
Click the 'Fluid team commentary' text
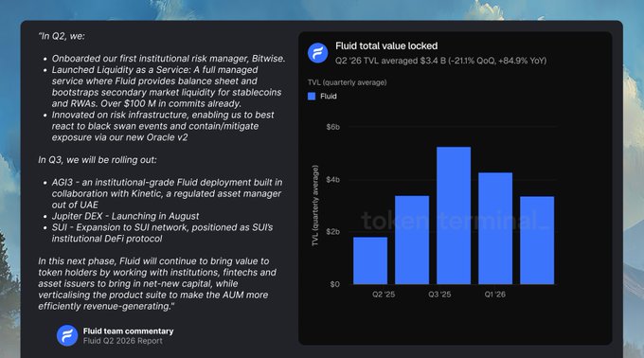coord(128,331)
